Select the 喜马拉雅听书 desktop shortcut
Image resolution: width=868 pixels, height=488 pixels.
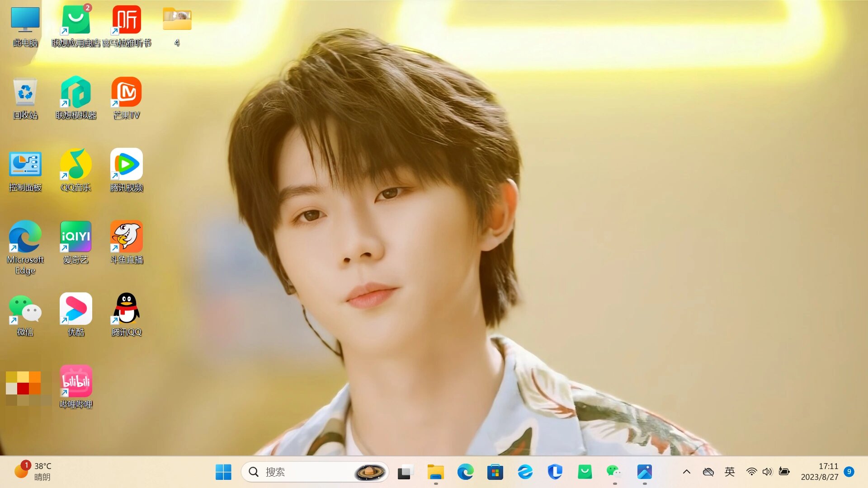click(x=127, y=26)
